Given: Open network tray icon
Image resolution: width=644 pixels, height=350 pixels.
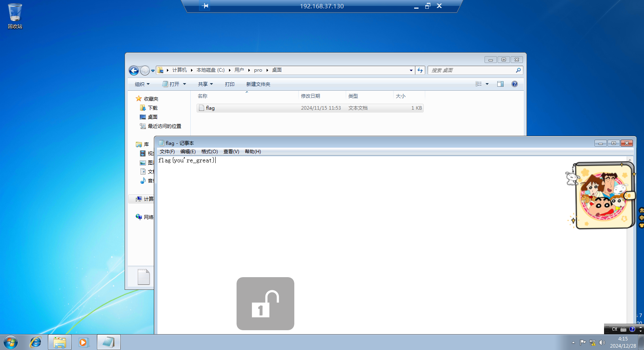Looking at the screenshot, I should [x=593, y=342].
